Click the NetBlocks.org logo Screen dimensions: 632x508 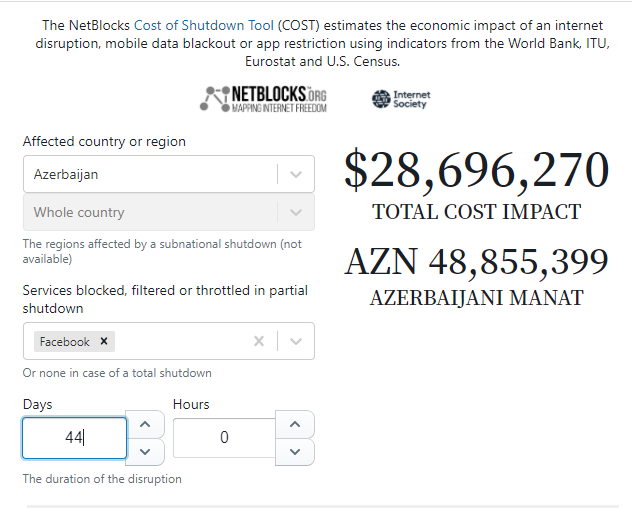[263, 99]
